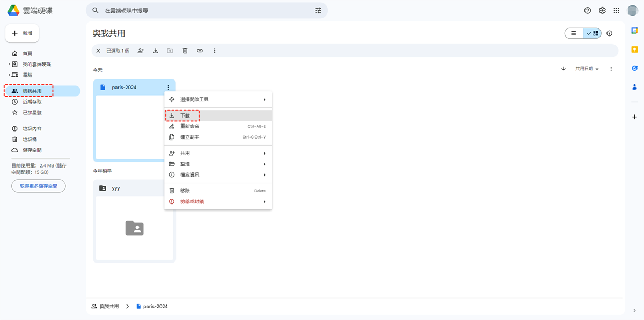Image resolution: width=644 pixels, height=320 pixels.
Task: Expand 檢舉或封鎖 submenu
Action: tap(218, 201)
